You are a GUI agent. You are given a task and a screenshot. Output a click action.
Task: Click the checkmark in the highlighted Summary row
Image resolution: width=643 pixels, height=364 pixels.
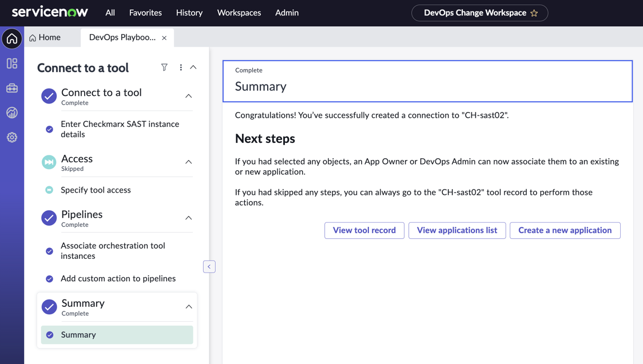click(50, 335)
